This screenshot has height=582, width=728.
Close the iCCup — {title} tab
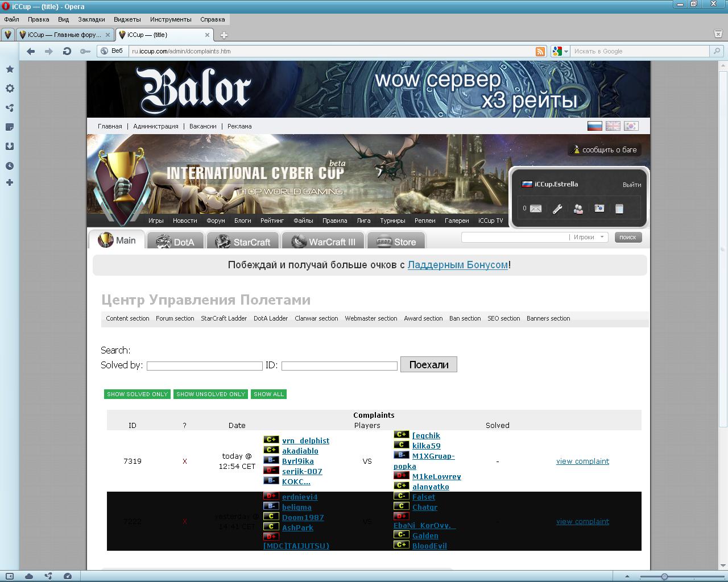207,35
